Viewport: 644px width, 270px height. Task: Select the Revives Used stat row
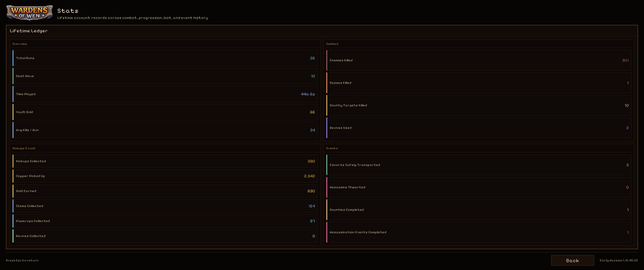pyautogui.click(x=479, y=128)
